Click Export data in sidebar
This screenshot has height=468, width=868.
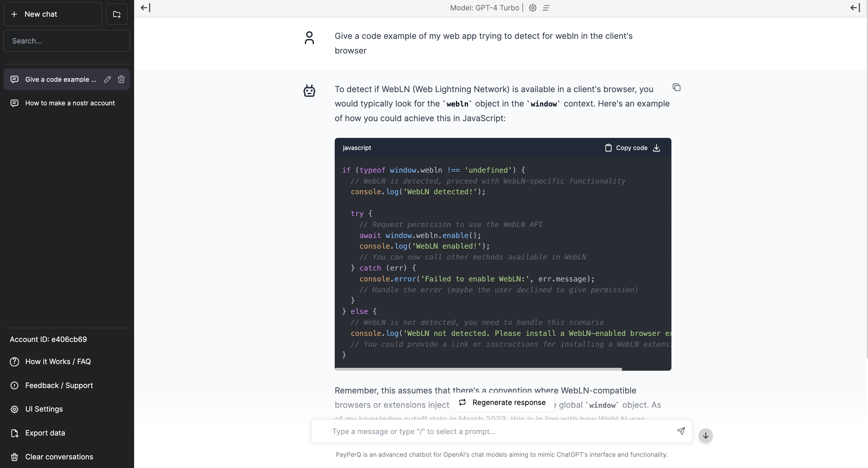(45, 433)
